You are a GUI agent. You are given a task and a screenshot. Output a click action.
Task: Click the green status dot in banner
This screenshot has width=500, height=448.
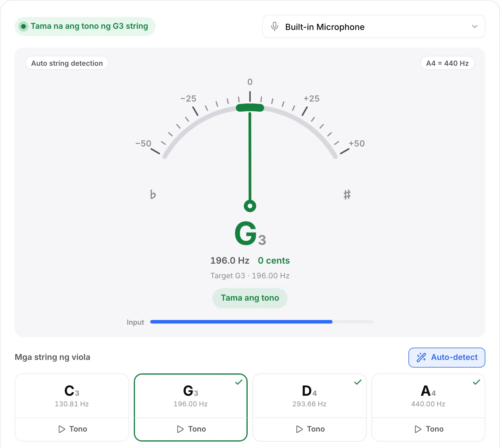(x=23, y=26)
